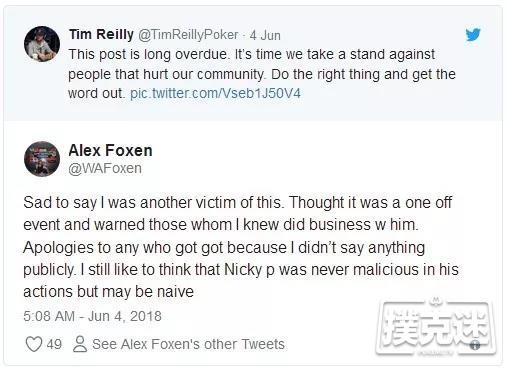
Task: Click the Alex Foxen display name
Action: (110, 150)
